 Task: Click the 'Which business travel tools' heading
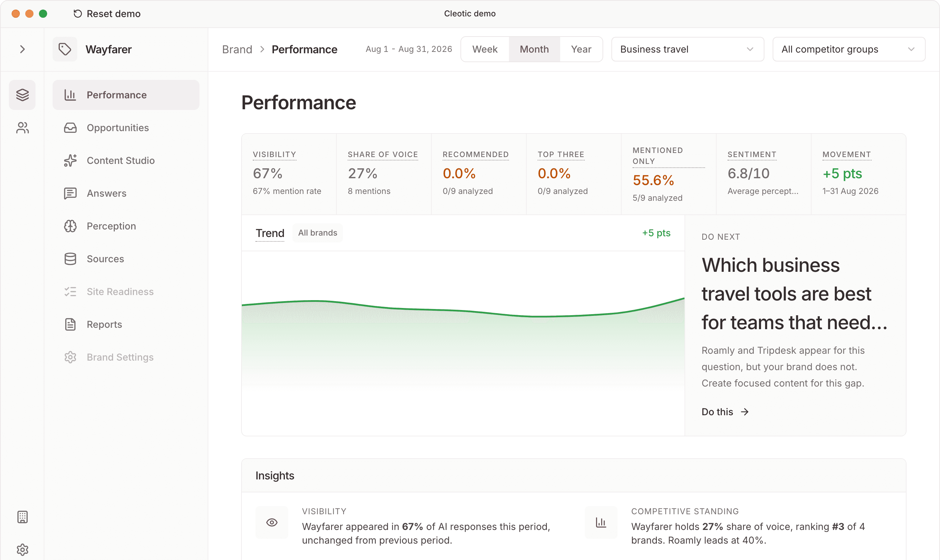[794, 294]
